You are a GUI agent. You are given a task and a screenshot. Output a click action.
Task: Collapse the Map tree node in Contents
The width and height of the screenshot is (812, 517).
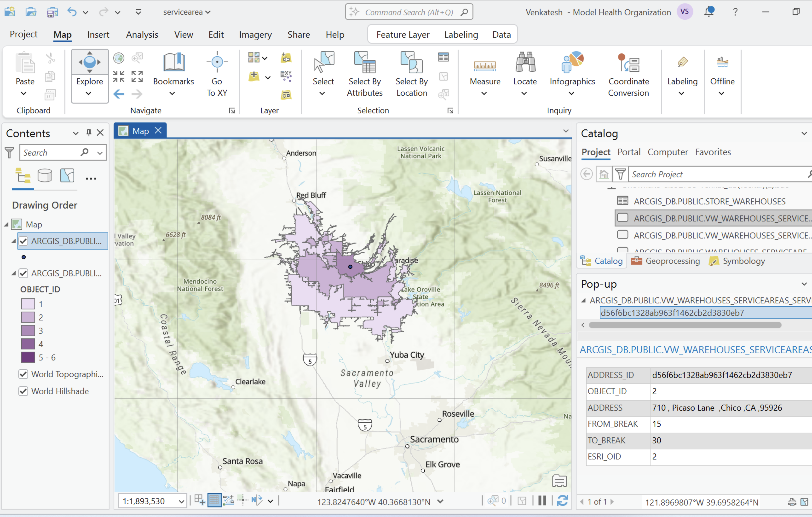pos(6,224)
